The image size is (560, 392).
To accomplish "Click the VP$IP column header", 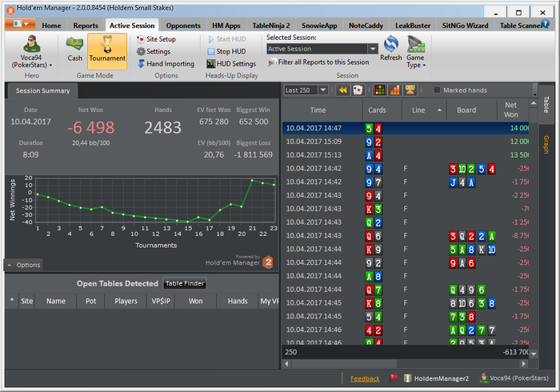I will [160, 301].
